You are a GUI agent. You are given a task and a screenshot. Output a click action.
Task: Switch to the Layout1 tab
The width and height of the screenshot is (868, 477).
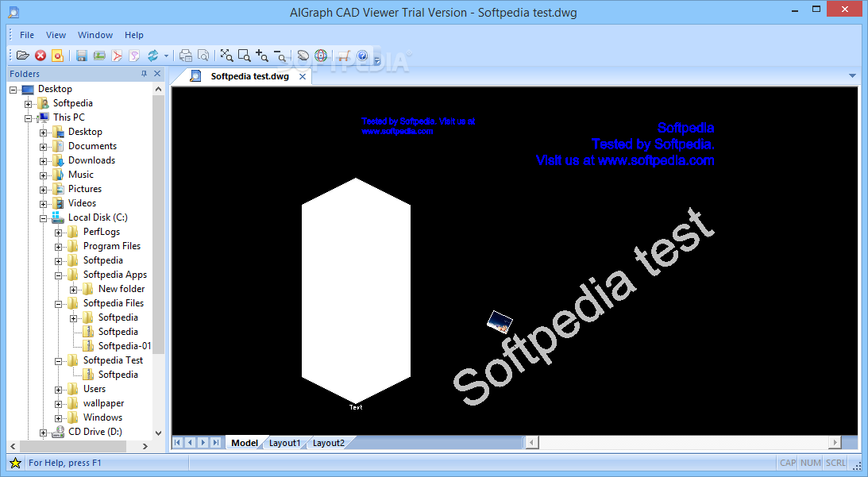(284, 443)
